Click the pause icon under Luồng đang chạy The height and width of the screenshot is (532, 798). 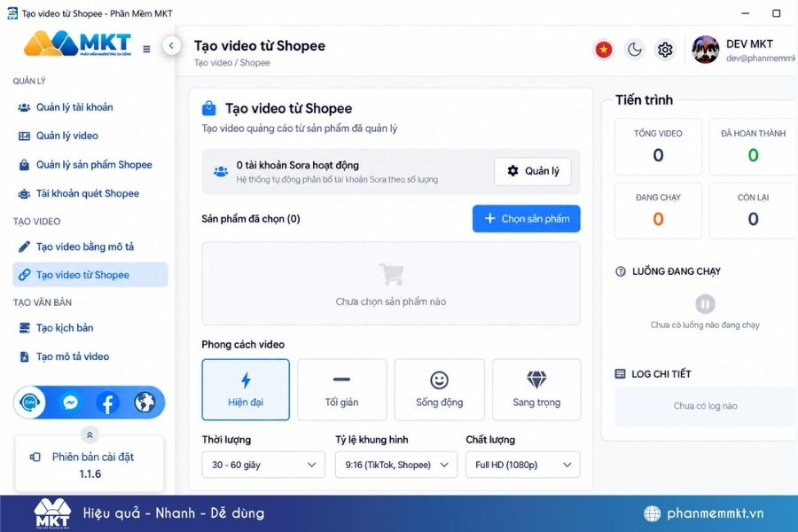coord(705,304)
